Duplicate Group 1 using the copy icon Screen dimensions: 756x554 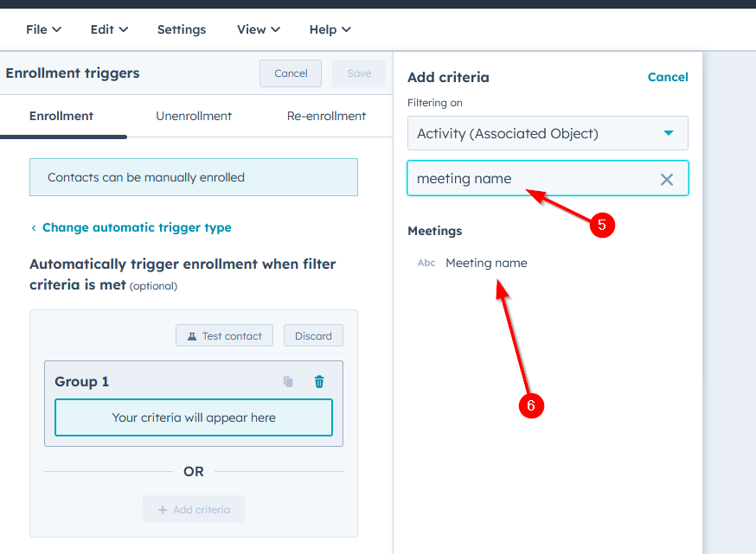pyautogui.click(x=288, y=381)
